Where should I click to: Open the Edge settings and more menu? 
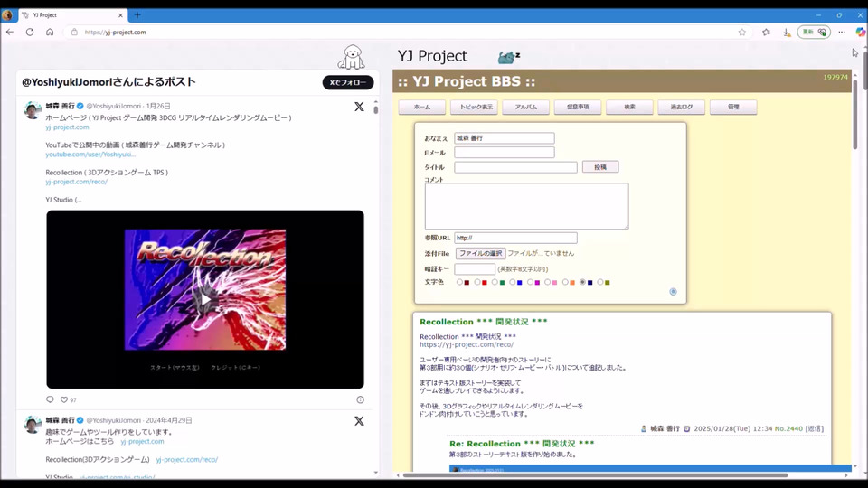point(842,33)
